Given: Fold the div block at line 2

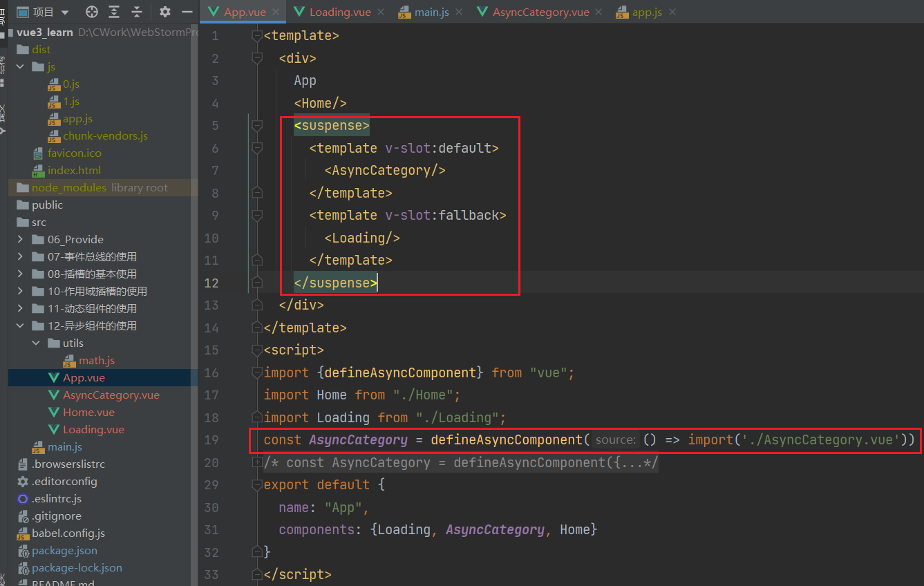Looking at the screenshot, I should click(x=257, y=59).
